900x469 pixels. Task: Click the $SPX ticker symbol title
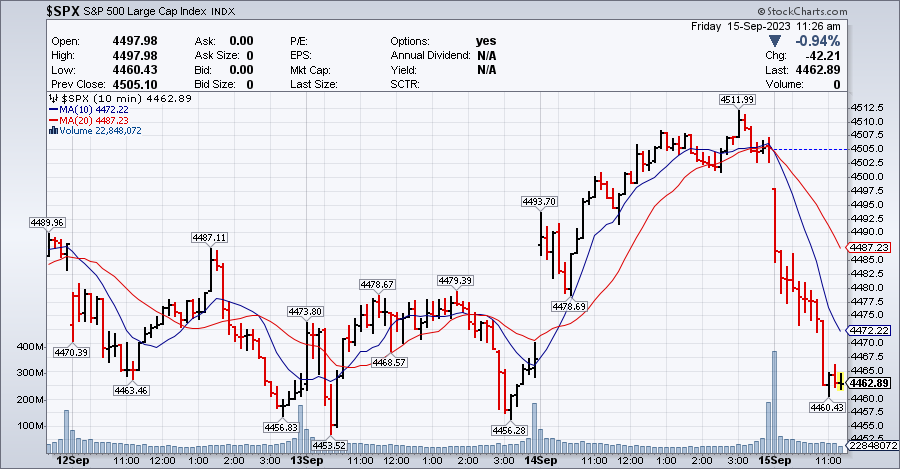[x=29, y=11]
